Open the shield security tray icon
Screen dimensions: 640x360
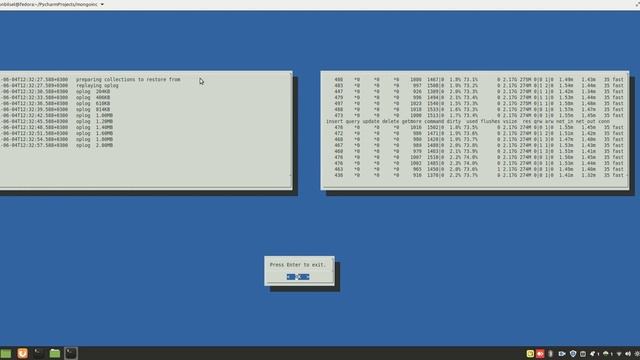[x=573, y=354]
